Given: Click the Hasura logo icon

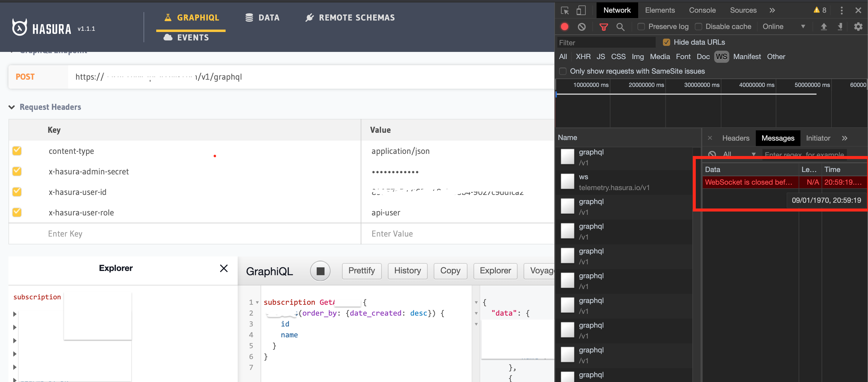Looking at the screenshot, I should tap(20, 28).
